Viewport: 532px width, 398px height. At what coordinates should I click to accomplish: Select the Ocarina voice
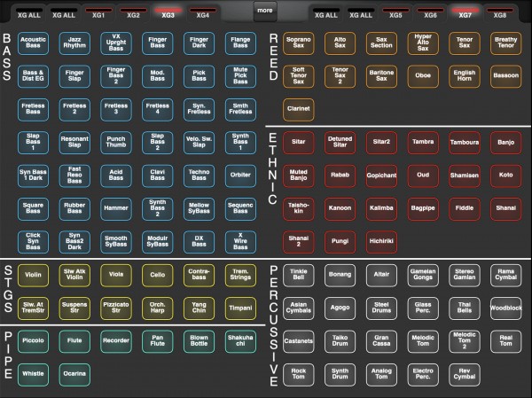tap(74, 374)
